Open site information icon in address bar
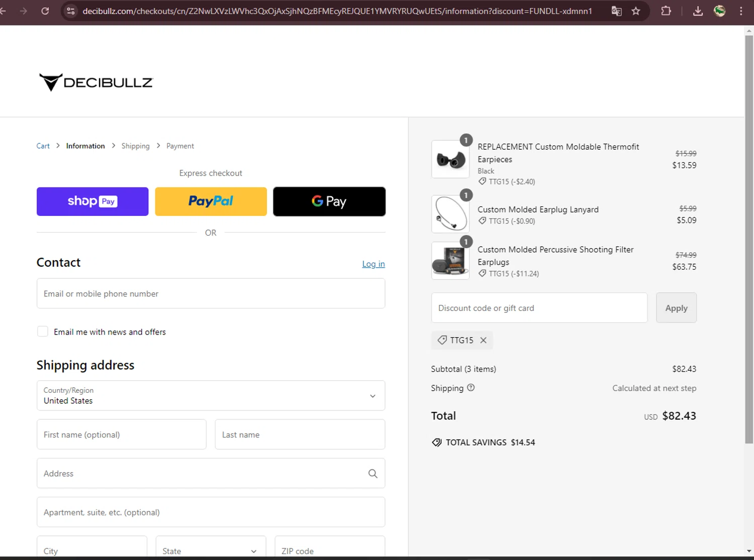This screenshot has height=560, width=754. [71, 11]
